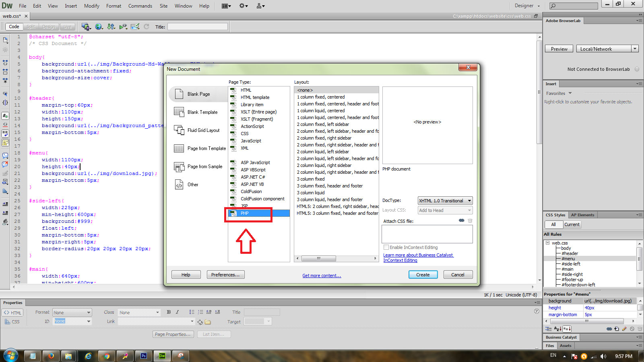
Task: Toggle Current mode in CSS Styles panel
Action: coord(572,224)
